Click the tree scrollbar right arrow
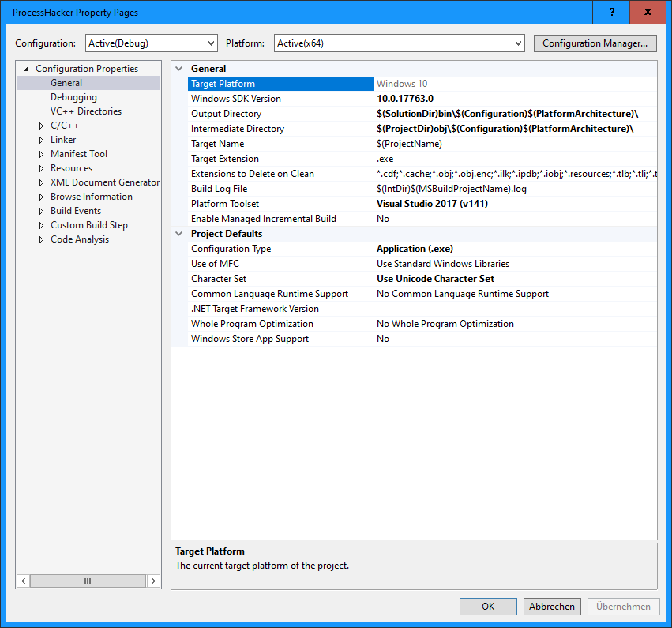Screen dimensions: 672x628 click(x=153, y=581)
